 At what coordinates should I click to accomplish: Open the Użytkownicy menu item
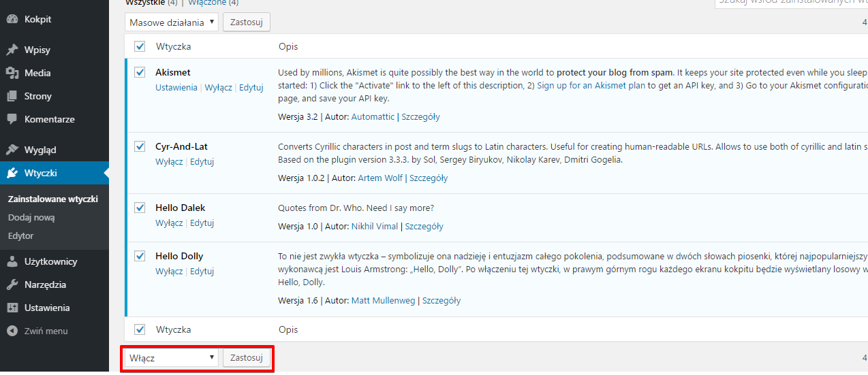[x=55, y=261]
